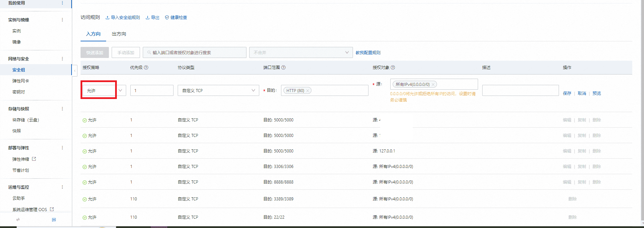Screen dimensions: 644x228
Task: Click the search icon in the port search box
Action: click(x=149, y=53)
